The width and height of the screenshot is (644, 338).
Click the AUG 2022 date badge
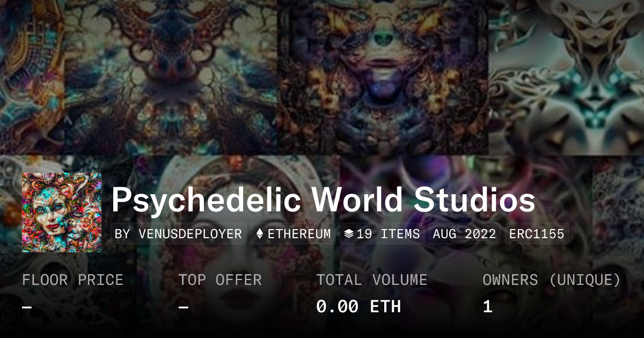(x=464, y=234)
